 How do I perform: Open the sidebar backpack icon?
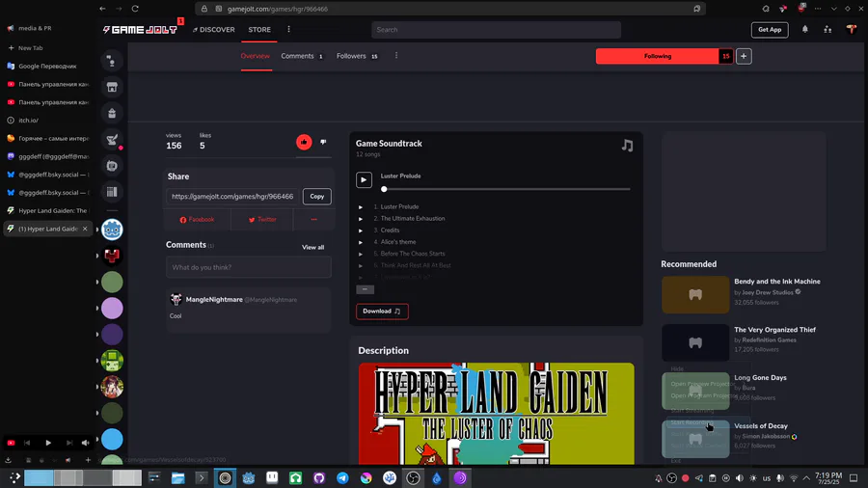pos(112,114)
